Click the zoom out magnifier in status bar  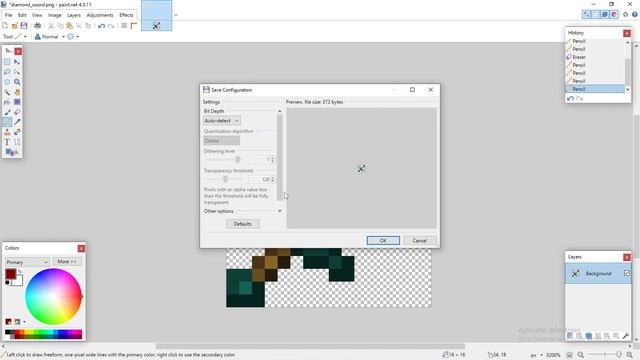(580, 355)
